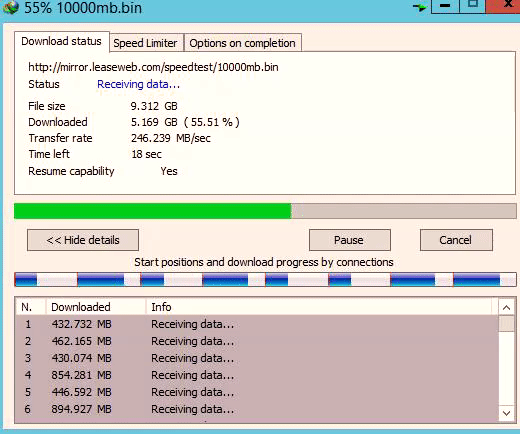Click the connections list scrollbar thumb
The image size is (520, 434).
coord(507,323)
